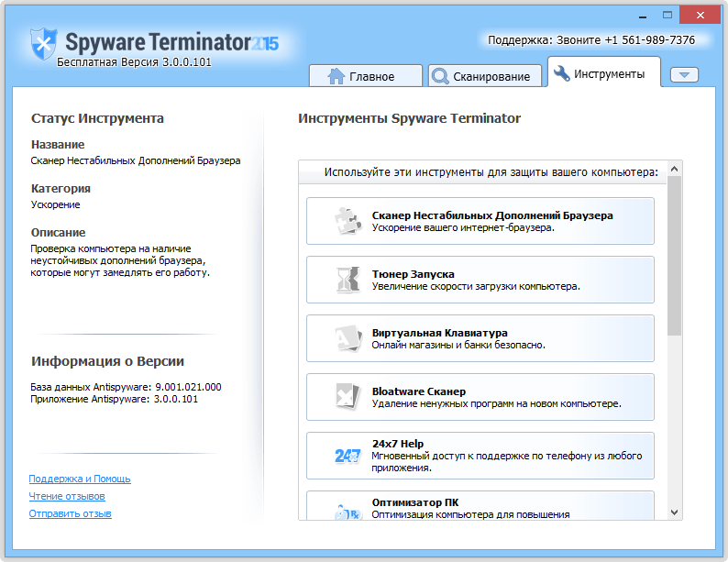728x562 pixels.
Task: Open the Виртуальная Клавиатура tool
Action: pyautogui.click(x=480, y=338)
